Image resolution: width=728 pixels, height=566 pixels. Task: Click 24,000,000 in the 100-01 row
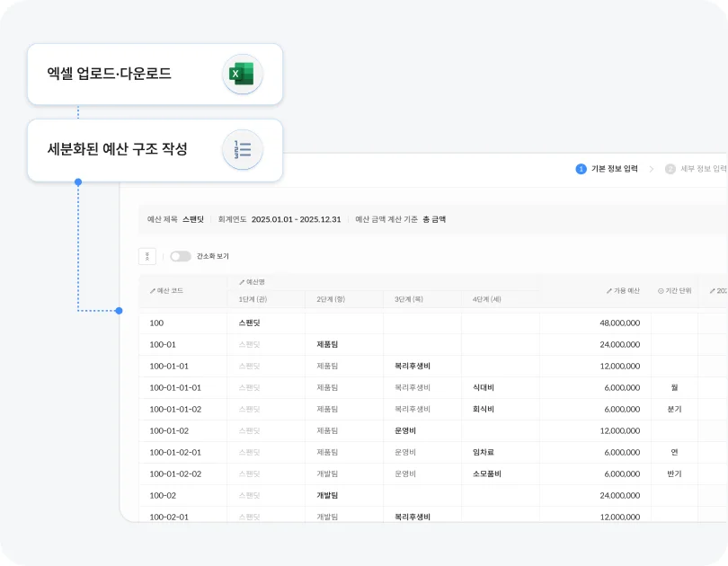[x=620, y=345]
